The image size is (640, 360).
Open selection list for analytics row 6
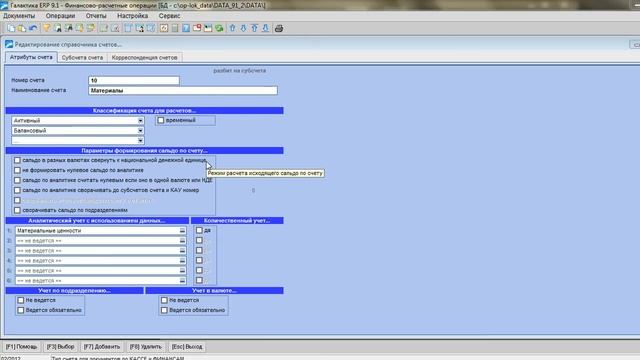pos(182,281)
